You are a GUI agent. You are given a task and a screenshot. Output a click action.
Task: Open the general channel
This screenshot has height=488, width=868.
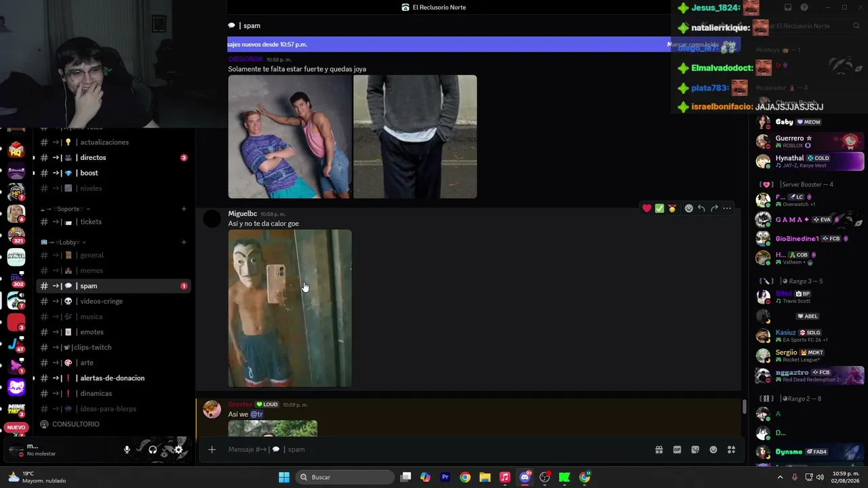(x=113, y=256)
